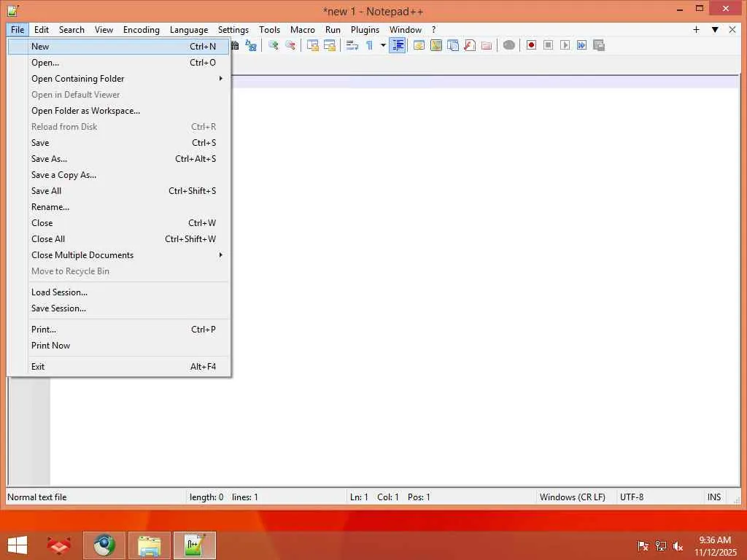Expand Close Multiple Documents submenu

[x=119, y=255]
